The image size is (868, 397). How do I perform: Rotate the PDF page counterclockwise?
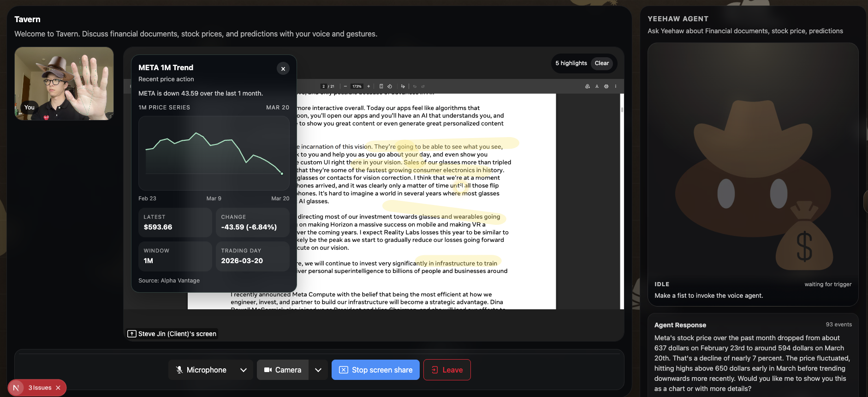(x=390, y=86)
